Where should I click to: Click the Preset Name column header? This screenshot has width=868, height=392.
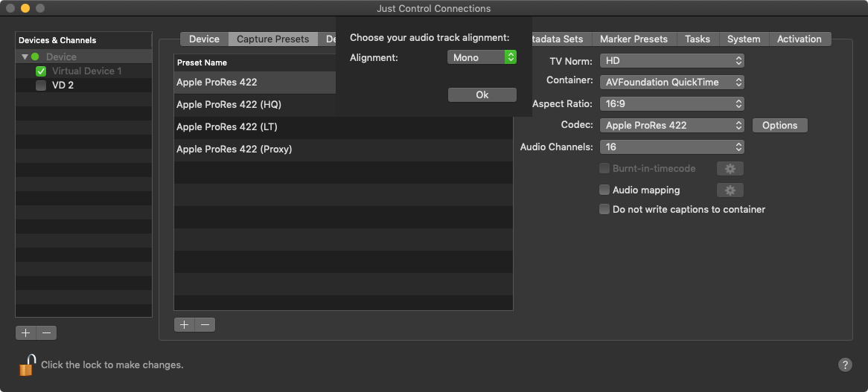(255, 62)
